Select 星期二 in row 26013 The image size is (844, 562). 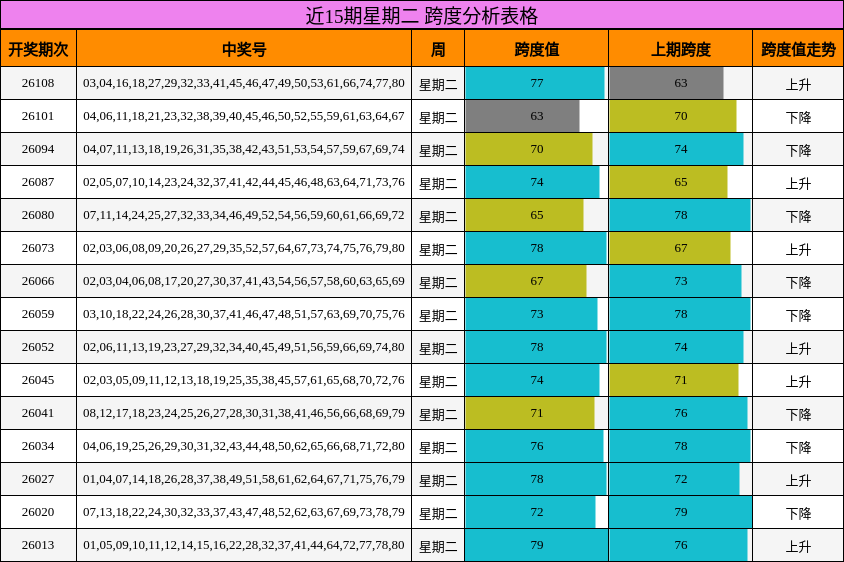[x=438, y=546]
